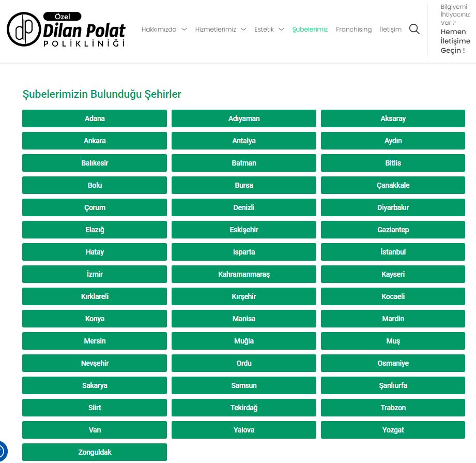Open the Yalova branch button
Screen dimensions: 476x463
[243, 430]
